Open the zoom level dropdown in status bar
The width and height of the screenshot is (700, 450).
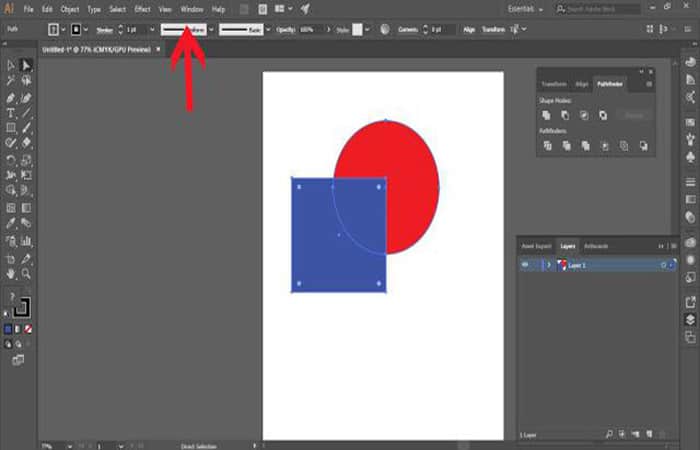(70, 446)
